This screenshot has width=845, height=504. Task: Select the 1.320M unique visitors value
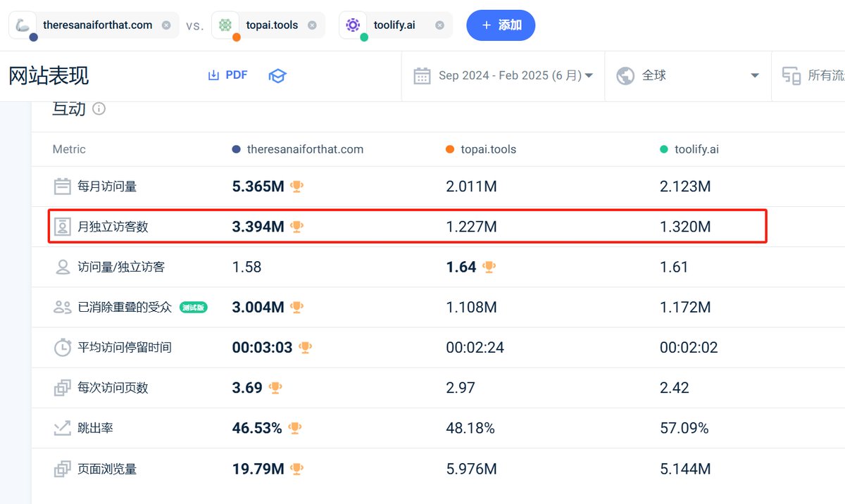(685, 227)
